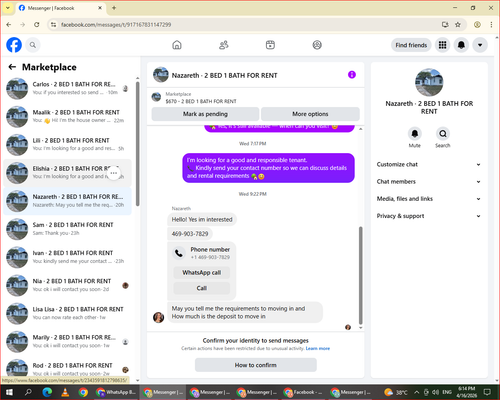The image size is (500, 400).
Task: Open the Ivan conversation
Action: tap(67, 257)
